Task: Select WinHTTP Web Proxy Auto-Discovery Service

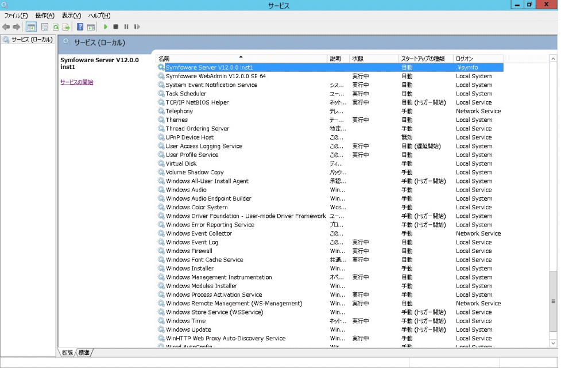Action: [x=330, y=338]
